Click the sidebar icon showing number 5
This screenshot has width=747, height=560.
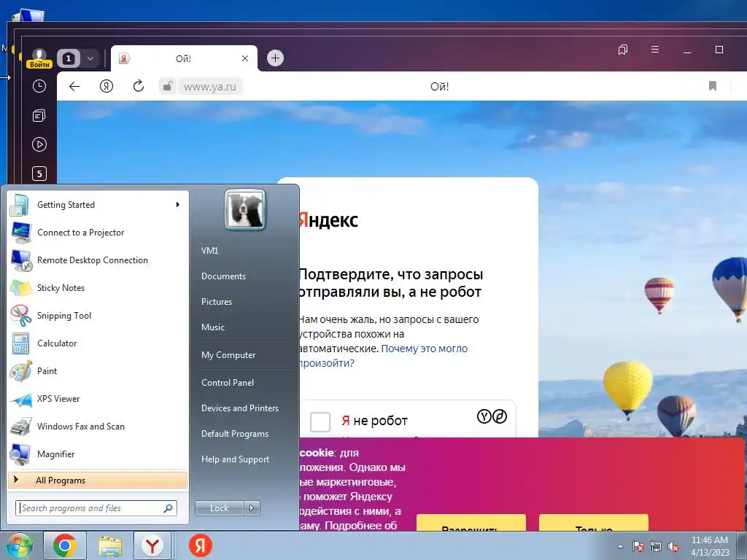click(x=39, y=174)
